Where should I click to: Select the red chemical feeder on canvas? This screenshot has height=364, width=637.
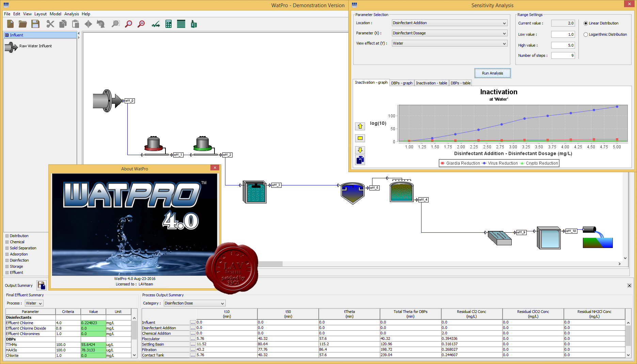(x=154, y=144)
